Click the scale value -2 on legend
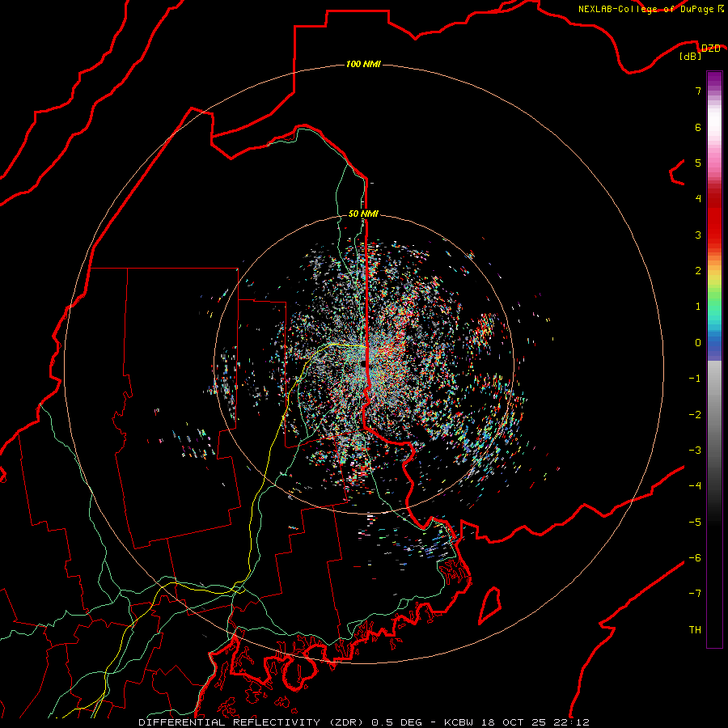The height and width of the screenshot is (728, 728). point(695,415)
